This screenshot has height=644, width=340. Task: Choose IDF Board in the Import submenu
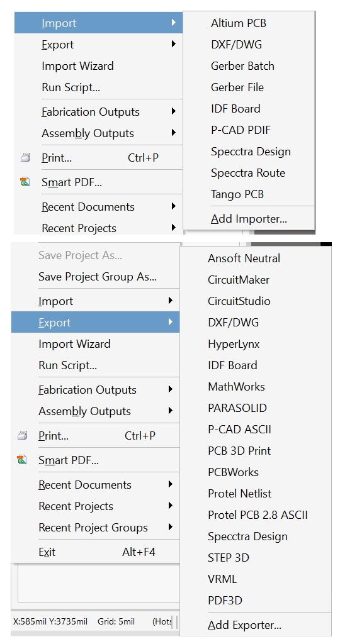pyautogui.click(x=235, y=109)
